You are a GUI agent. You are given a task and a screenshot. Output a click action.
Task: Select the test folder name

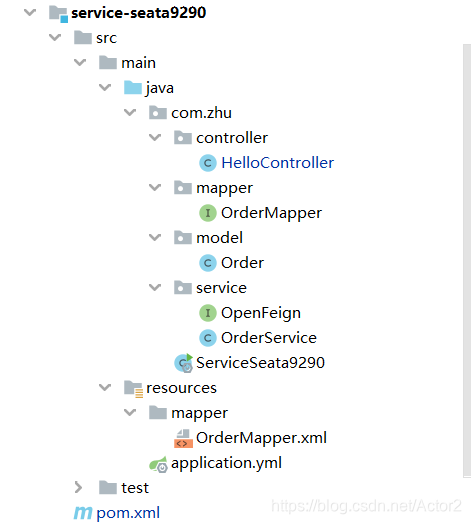(x=135, y=488)
